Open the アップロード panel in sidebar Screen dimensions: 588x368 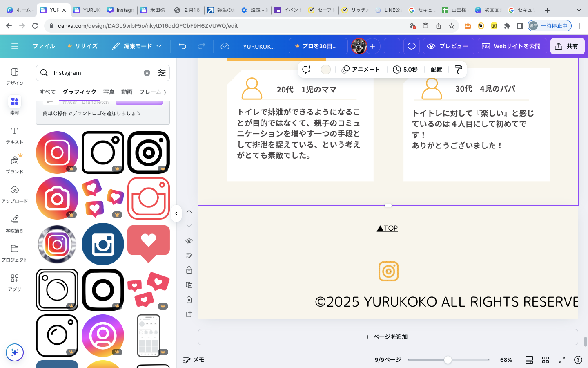point(15,194)
